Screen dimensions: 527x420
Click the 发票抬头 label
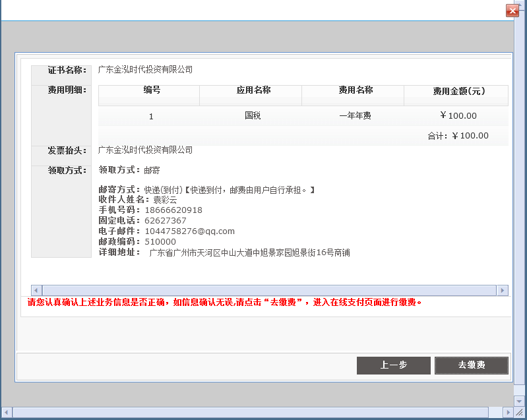(x=67, y=150)
